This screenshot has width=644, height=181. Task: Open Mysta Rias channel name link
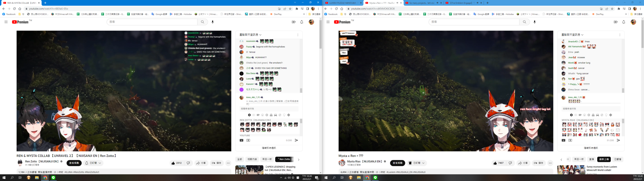pyautogui.click(x=365, y=162)
